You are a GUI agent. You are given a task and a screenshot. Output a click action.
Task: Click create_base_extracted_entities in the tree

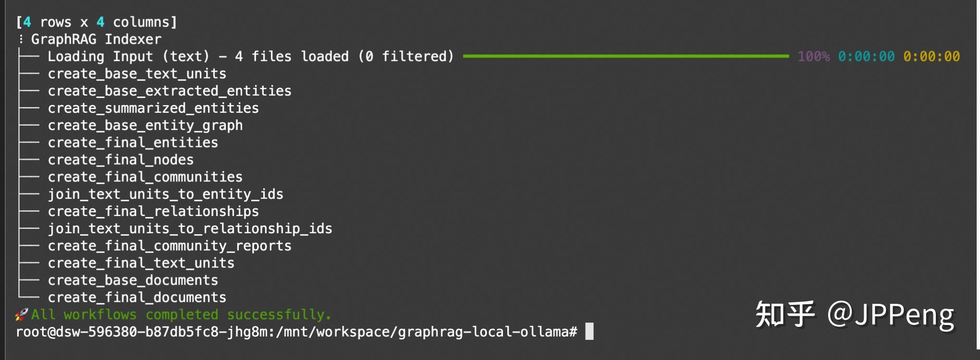click(x=170, y=91)
